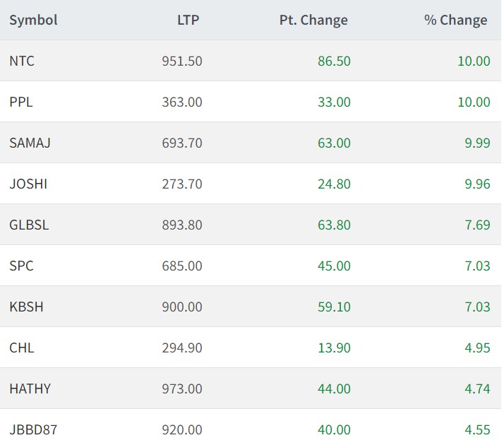Select HATHY's LTP value 973.00
Screen dimensions: 504x445
(181, 389)
